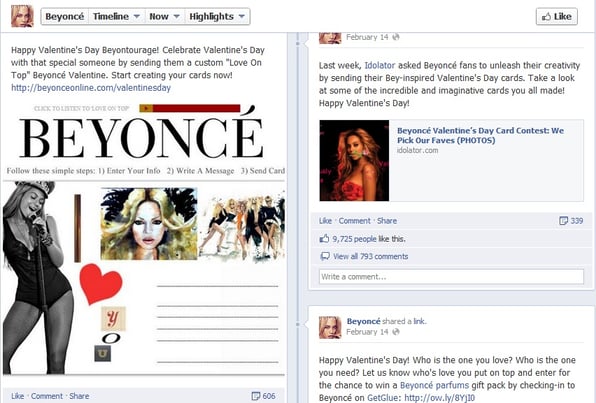The height and width of the screenshot is (403, 596).
Task: Click the letter U tile
Action: coord(103,354)
